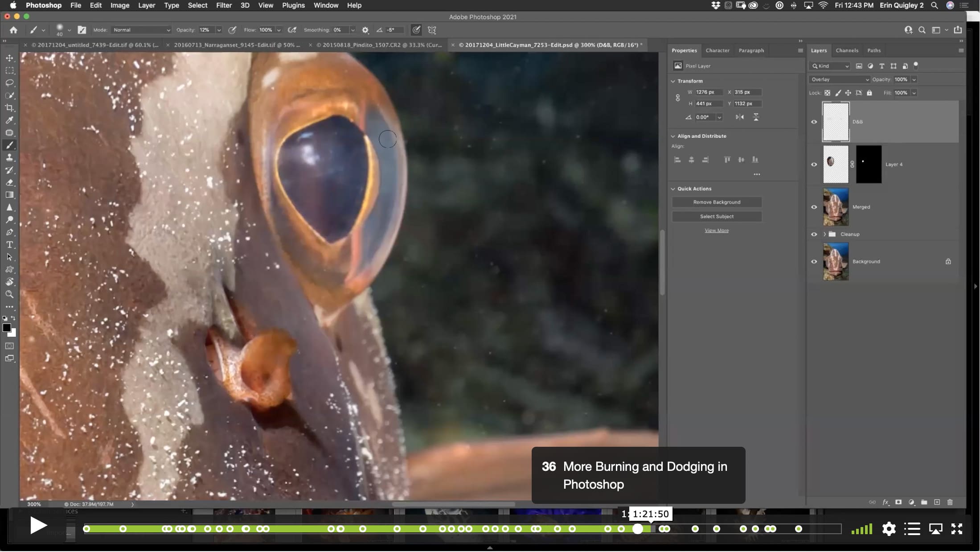This screenshot has height=552, width=980.
Task: Open layer Opacity dropdown in Layers panel
Action: pos(914,79)
